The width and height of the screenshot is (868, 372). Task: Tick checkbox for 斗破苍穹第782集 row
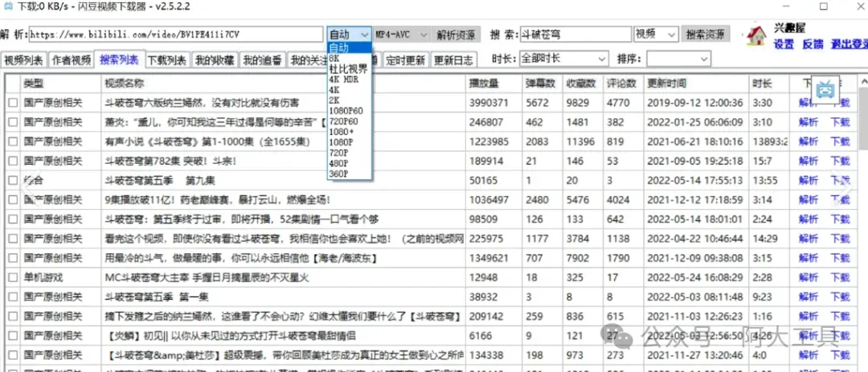(13, 161)
